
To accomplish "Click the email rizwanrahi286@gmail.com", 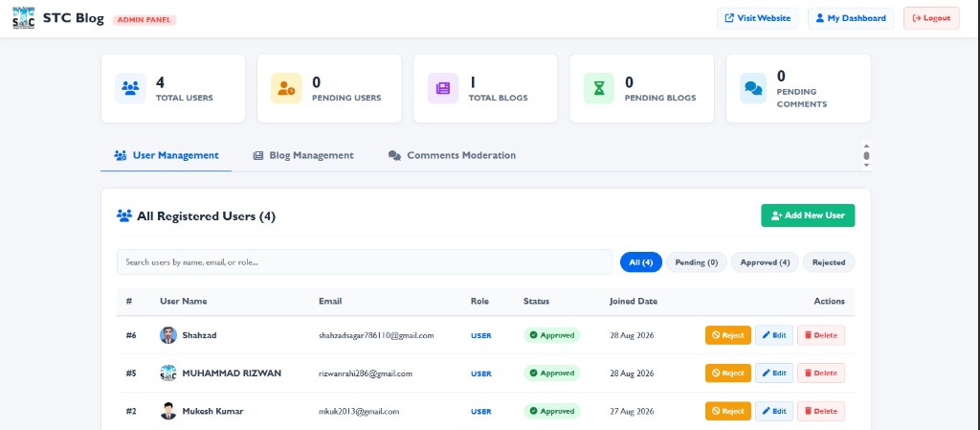I will pyautogui.click(x=366, y=373).
